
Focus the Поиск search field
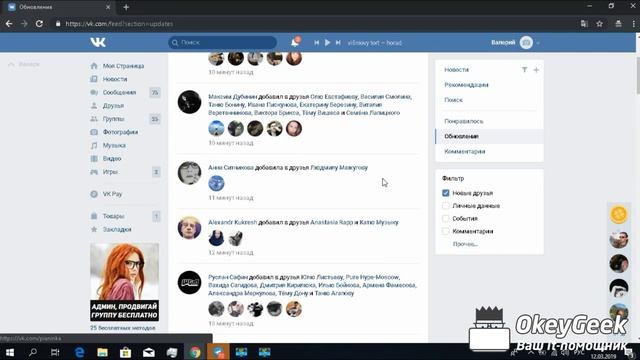(x=222, y=42)
